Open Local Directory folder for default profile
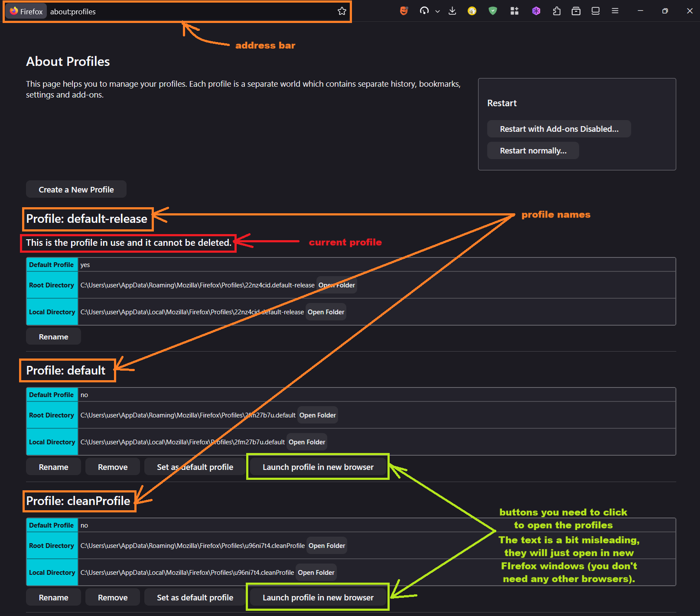The height and width of the screenshot is (616, 700). pos(307,442)
